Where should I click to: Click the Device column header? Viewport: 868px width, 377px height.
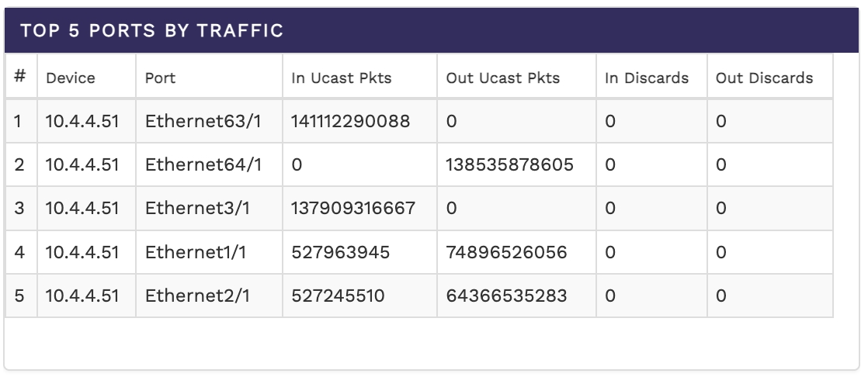pos(71,78)
